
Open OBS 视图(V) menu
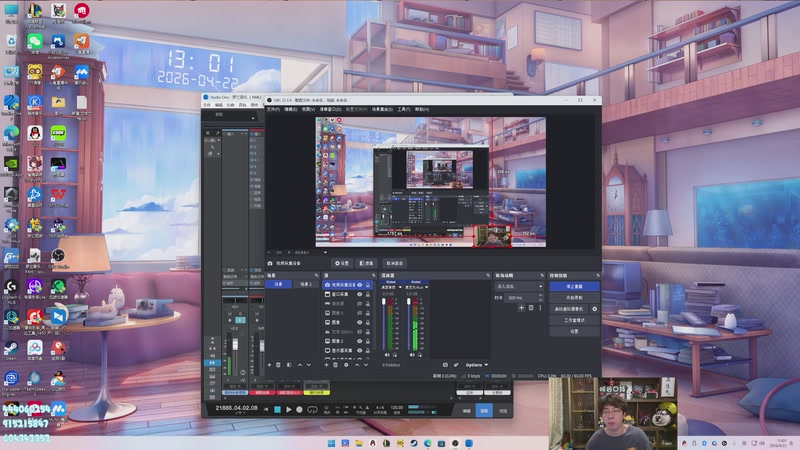[308, 109]
